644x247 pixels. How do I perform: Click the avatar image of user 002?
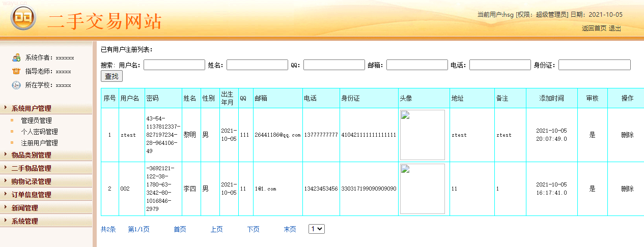[x=423, y=189]
